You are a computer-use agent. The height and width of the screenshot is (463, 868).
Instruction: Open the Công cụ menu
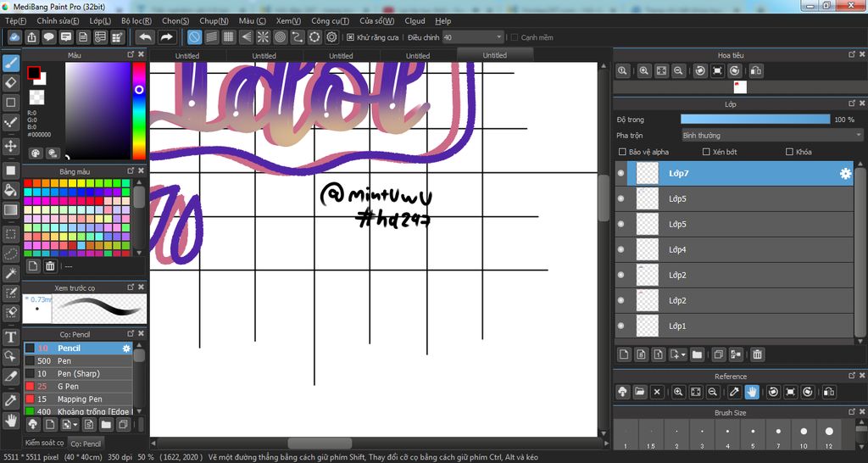coord(330,21)
